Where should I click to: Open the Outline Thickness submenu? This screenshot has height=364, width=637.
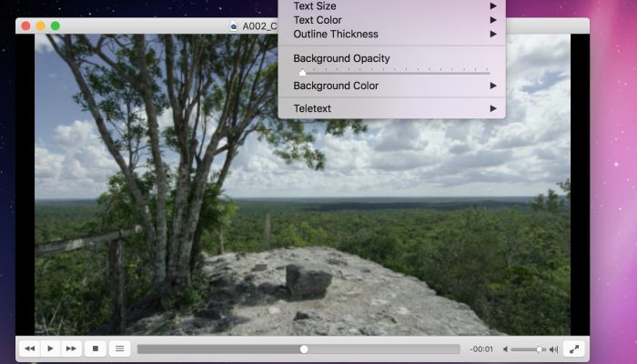(392, 35)
